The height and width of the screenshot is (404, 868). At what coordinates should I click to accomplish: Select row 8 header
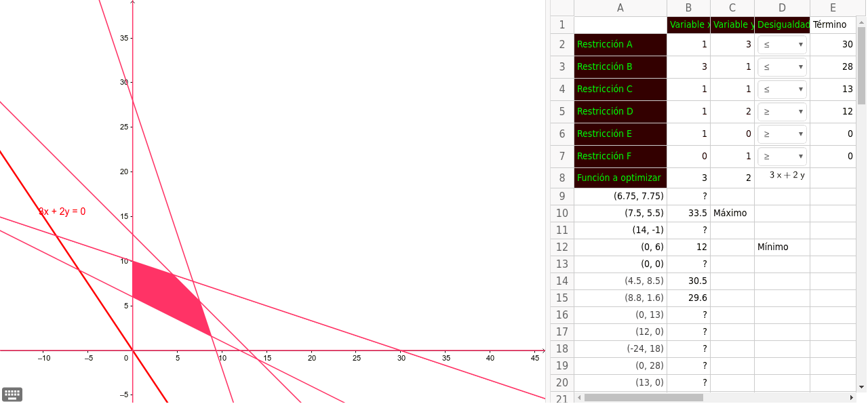click(x=561, y=178)
